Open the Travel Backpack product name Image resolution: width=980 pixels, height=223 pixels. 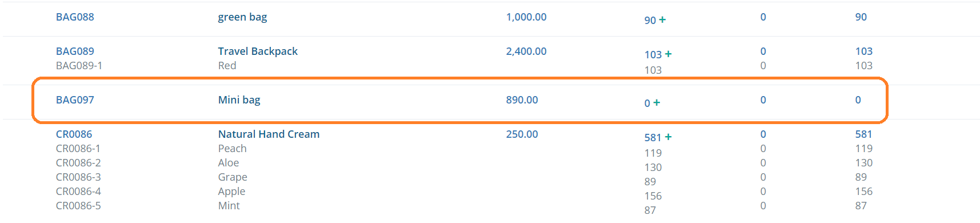pos(258,51)
